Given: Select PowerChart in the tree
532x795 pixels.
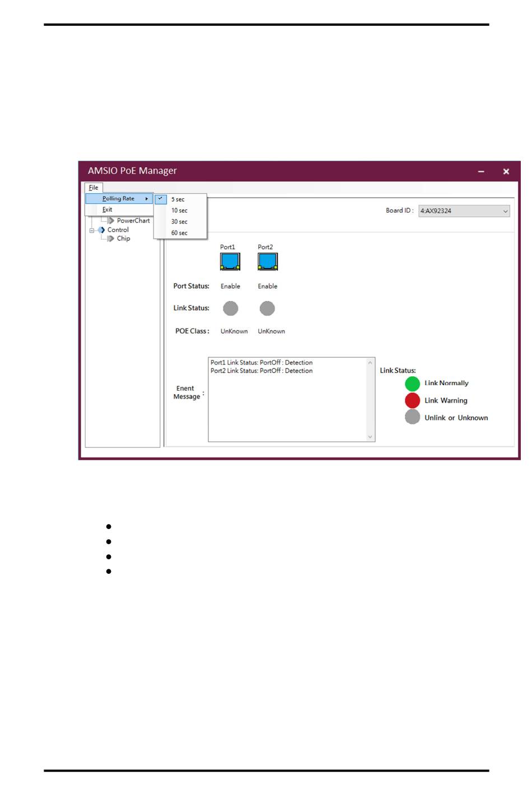Looking at the screenshot, I should pos(133,221).
